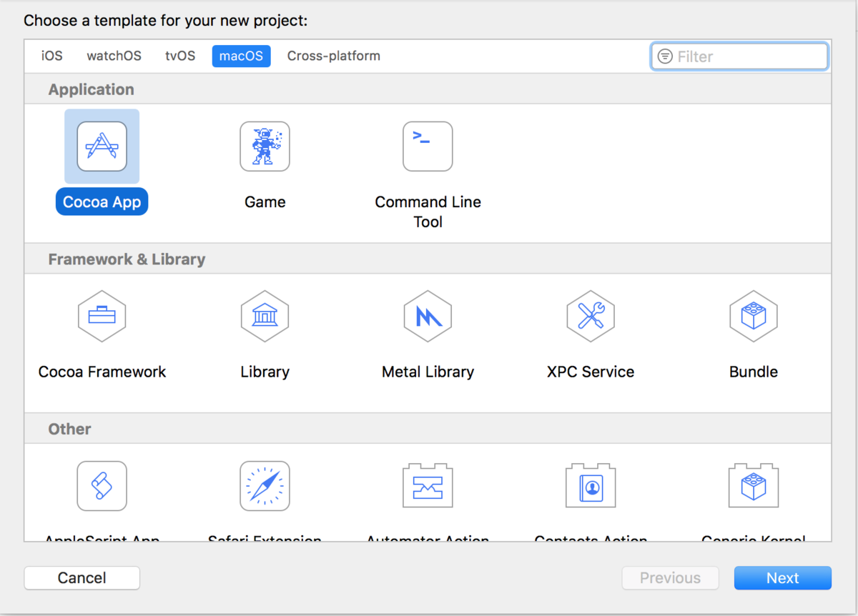Switch to the iOS tab

point(52,56)
